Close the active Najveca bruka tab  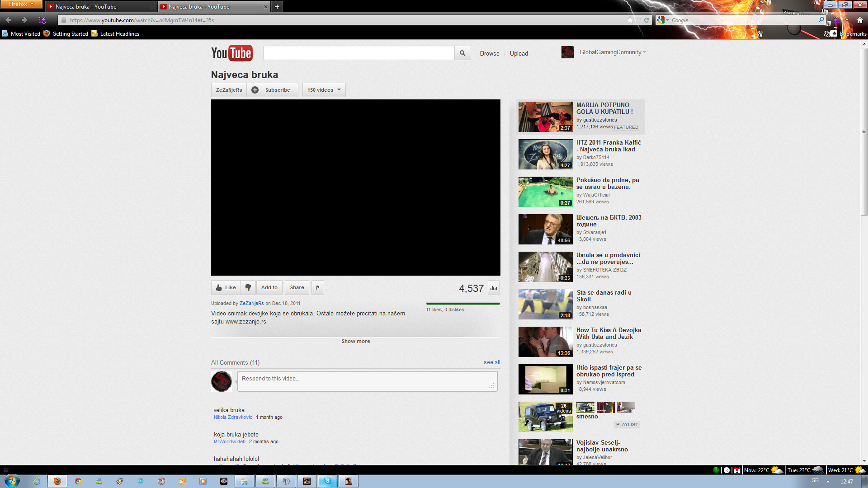(x=265, y=7)
